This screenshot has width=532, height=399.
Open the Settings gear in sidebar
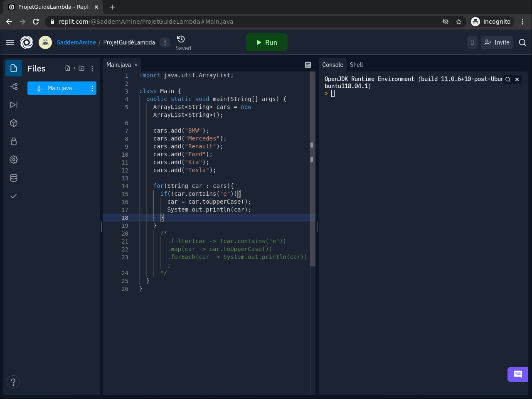pos(14,160)
